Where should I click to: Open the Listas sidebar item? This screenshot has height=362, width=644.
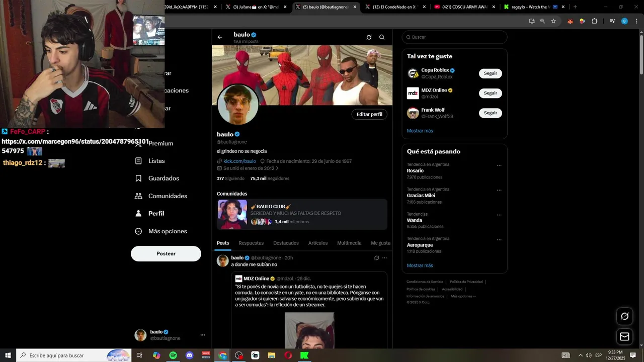(x=150, y=161)
